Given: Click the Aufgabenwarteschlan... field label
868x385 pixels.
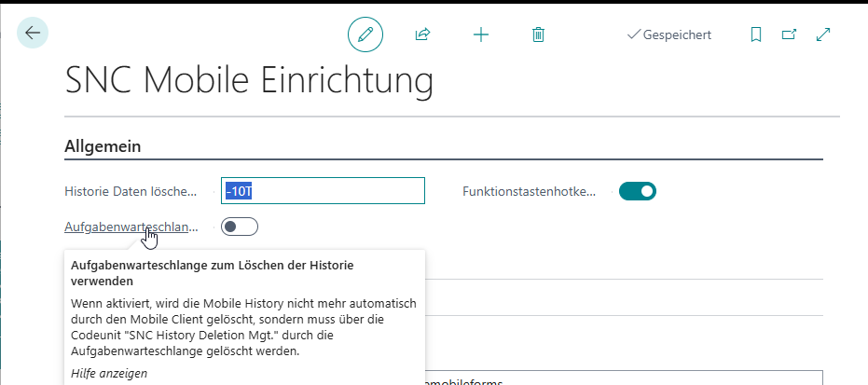Looking at the screenshot, I should (x=131, y=227).
